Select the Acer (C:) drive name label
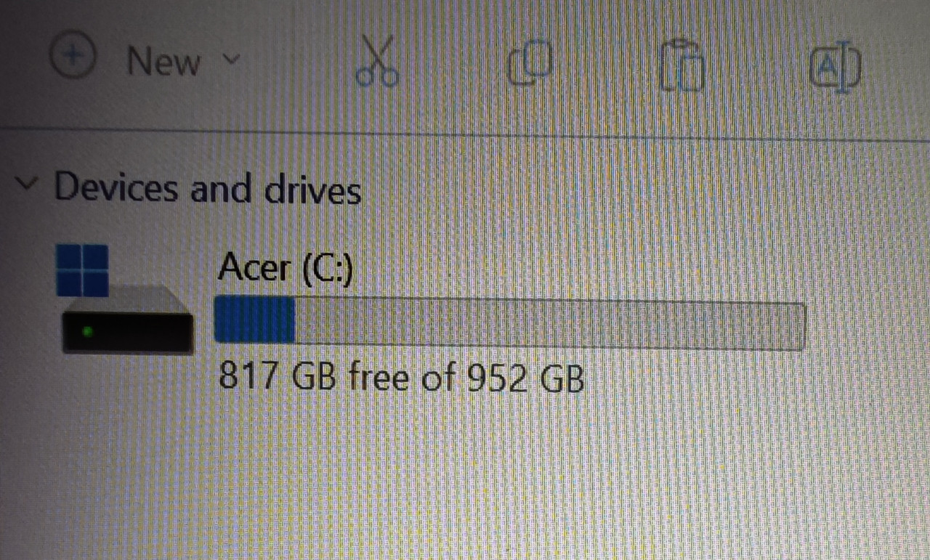Screen dimensions: 930x560 tap(285, 268)
